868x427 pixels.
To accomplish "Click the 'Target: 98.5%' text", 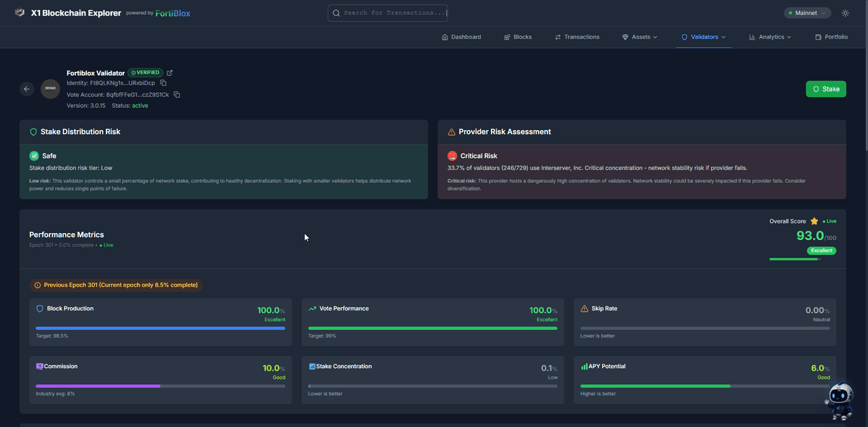I will point(52,336).
